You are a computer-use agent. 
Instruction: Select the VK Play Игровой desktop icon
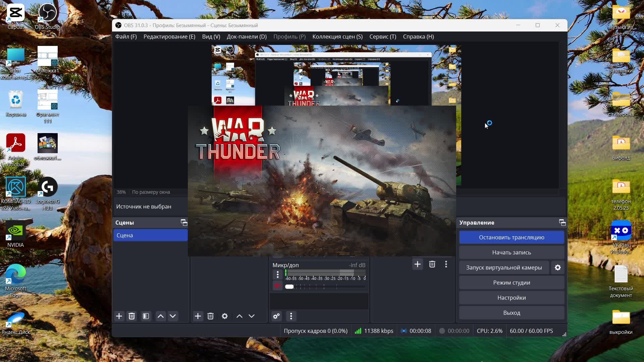coord(621,237)
